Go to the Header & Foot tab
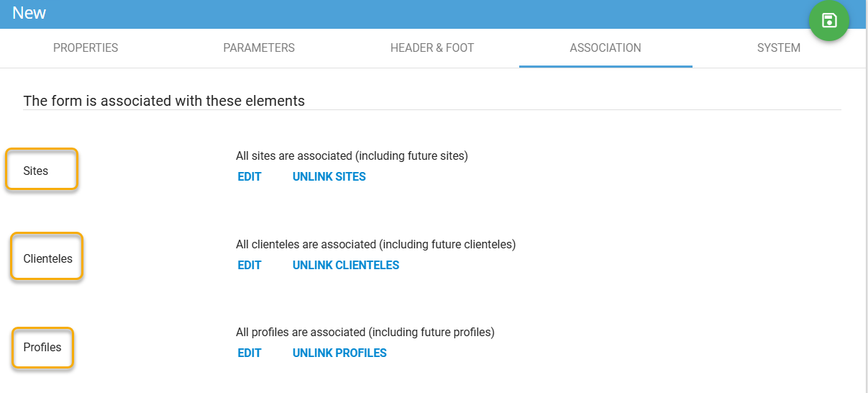 coord(432,48)
